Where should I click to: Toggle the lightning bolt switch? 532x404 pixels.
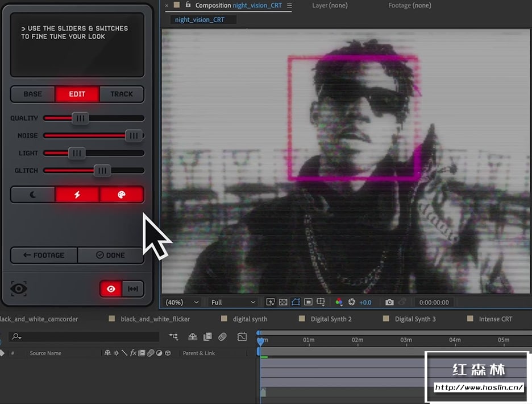[77, 195]
